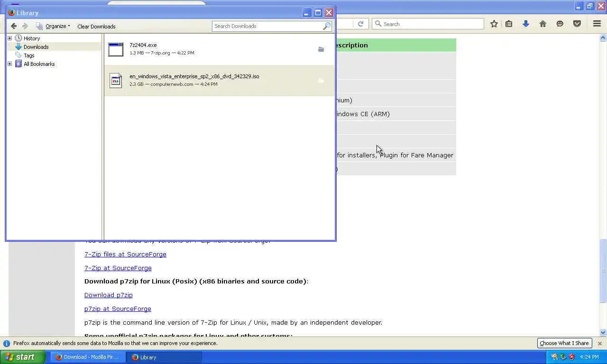Dismiss the Firefox data notification bar
The height and width of the screenshot is (364, 607).
tap(599, 343)
